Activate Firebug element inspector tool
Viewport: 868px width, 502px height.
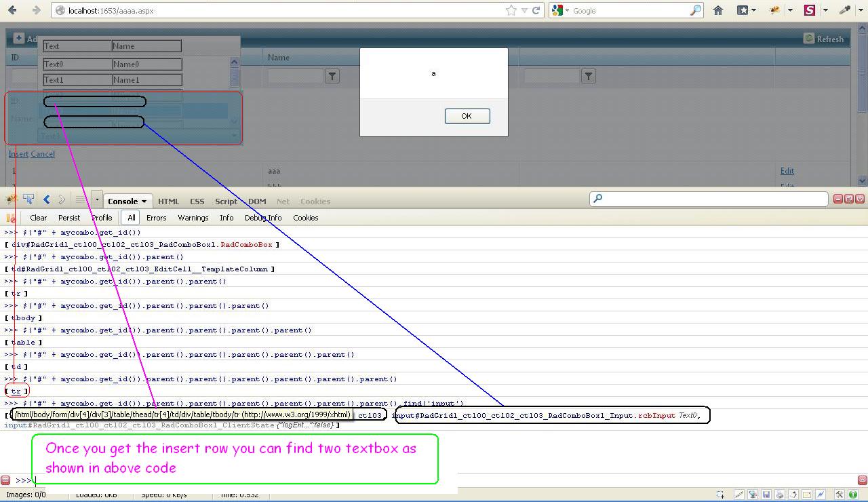(28, 199)
